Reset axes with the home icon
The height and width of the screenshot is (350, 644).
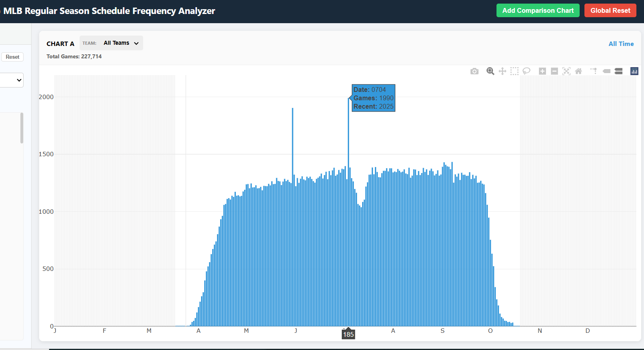pyautogui.click(x=578, y=71)
